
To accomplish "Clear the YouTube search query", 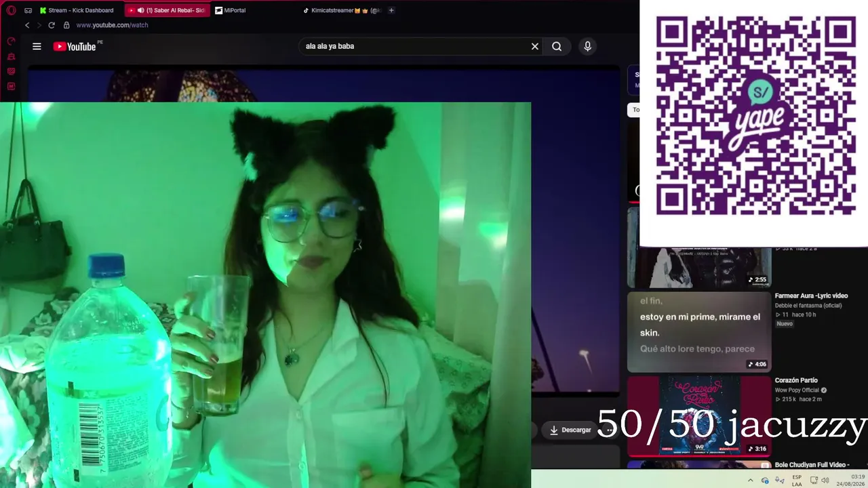I will pos(535,46).
